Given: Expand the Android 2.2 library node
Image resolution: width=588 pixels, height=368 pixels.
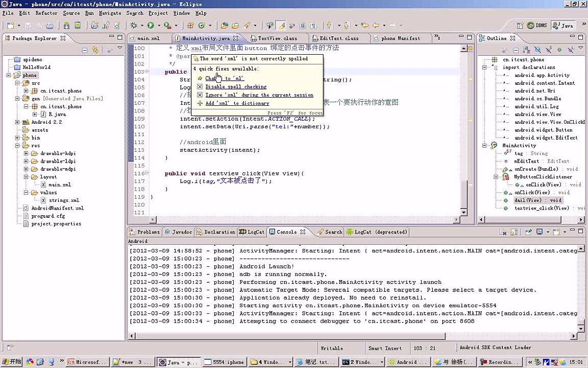Looking at the screenshot, I should [18, 122].
